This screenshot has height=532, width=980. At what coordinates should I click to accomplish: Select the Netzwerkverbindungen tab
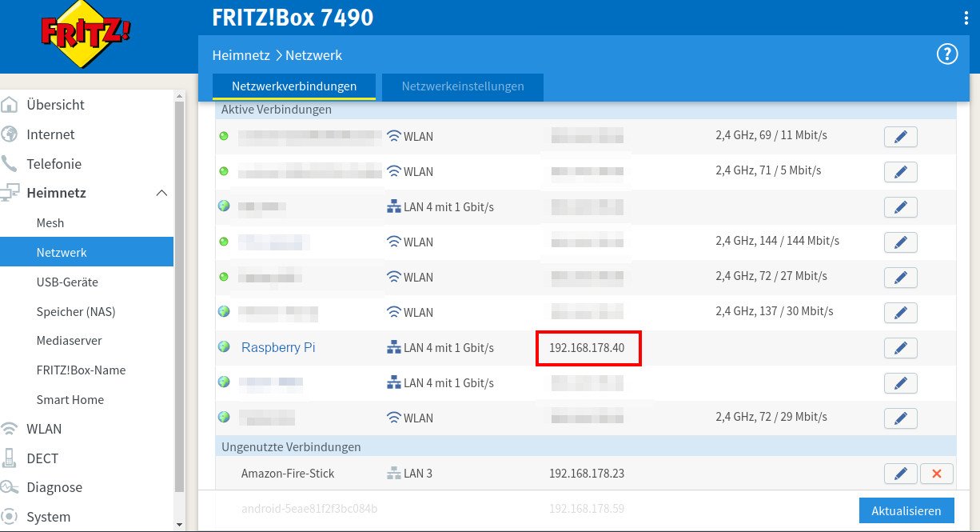coord(294,86)
